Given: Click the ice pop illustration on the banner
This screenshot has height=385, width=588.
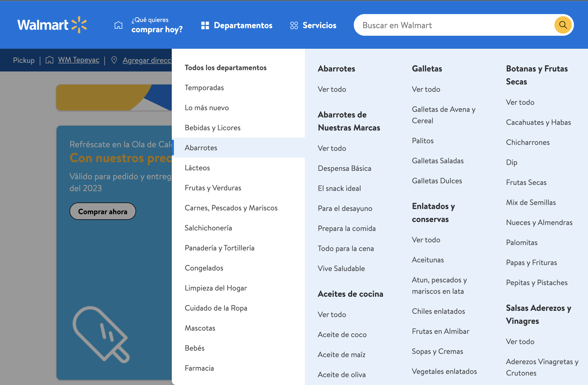Looking at the screenshot, I should (x=101, y=334).
